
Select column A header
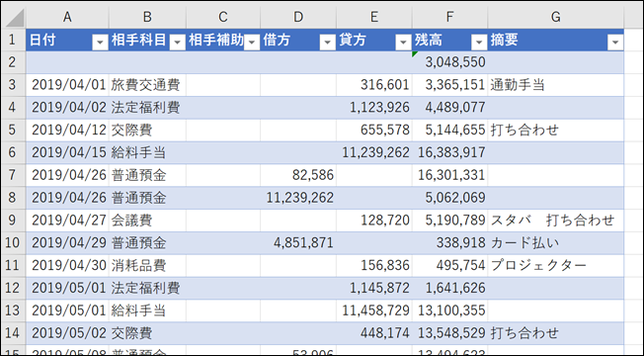click(67, 17)
